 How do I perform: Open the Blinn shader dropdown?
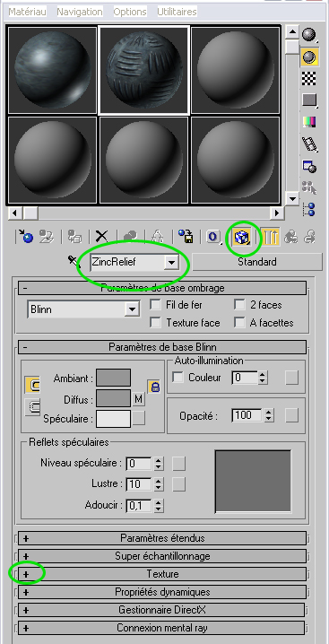coord(132,309)
